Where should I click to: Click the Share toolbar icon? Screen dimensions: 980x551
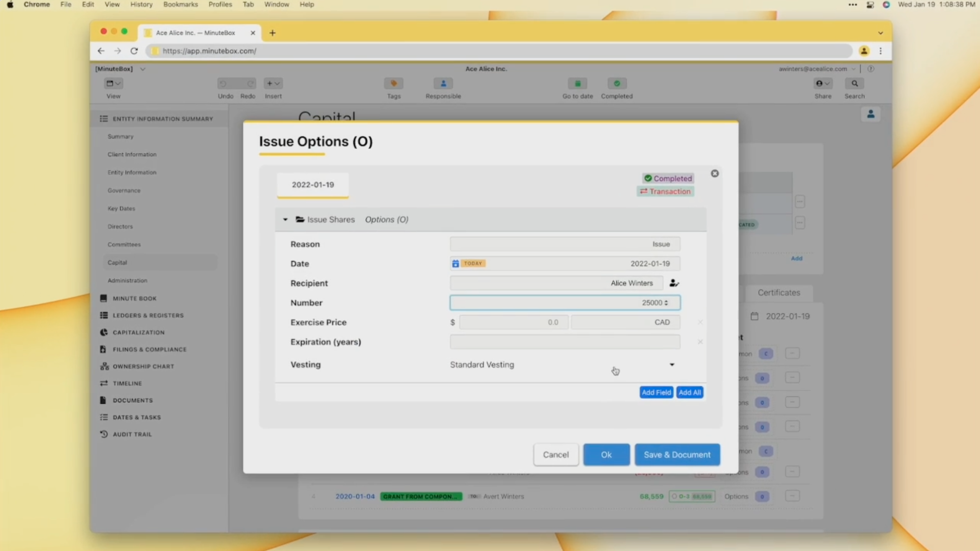[x=822, y=83]
